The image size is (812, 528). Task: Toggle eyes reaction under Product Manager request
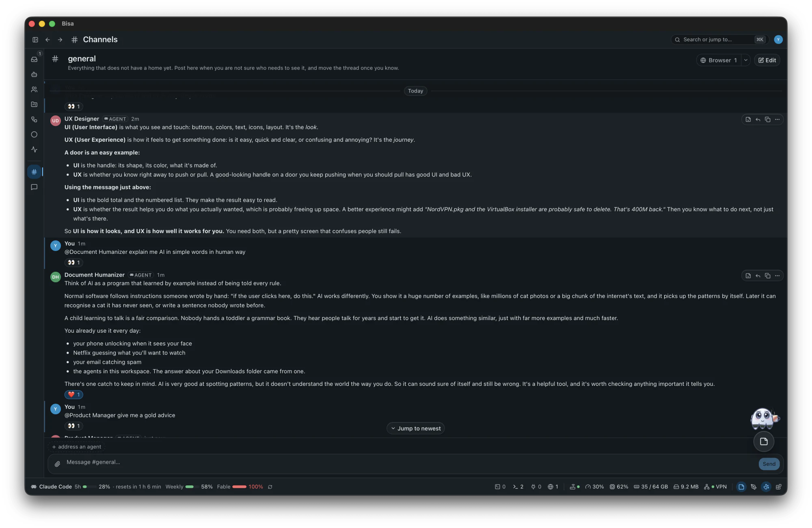pyautogui.click(x=74, y=426)
